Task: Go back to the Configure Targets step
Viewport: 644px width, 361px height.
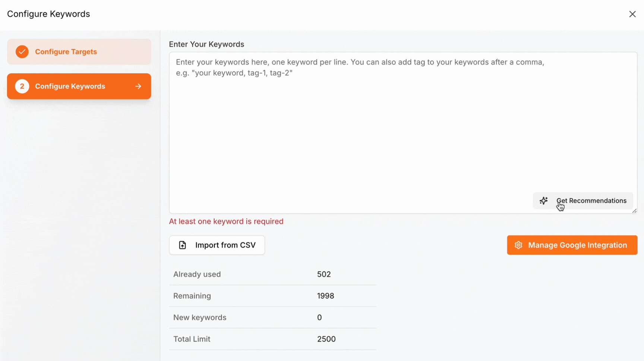Action: 66,52
